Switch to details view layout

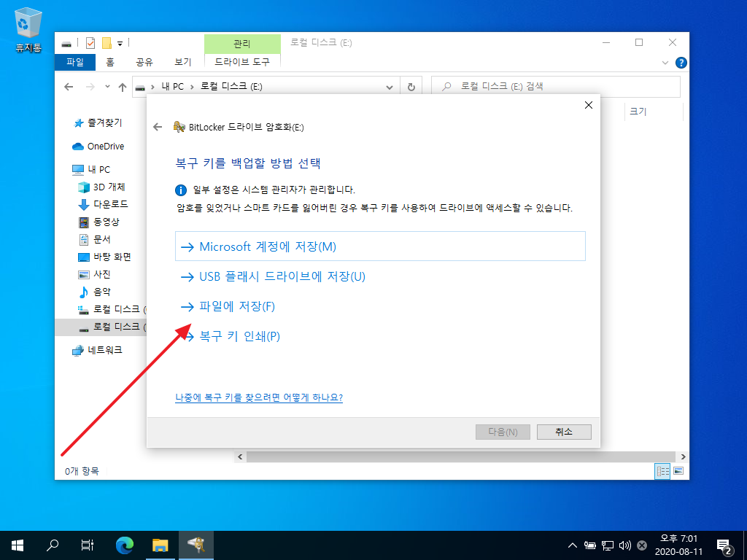coord(662,472)
